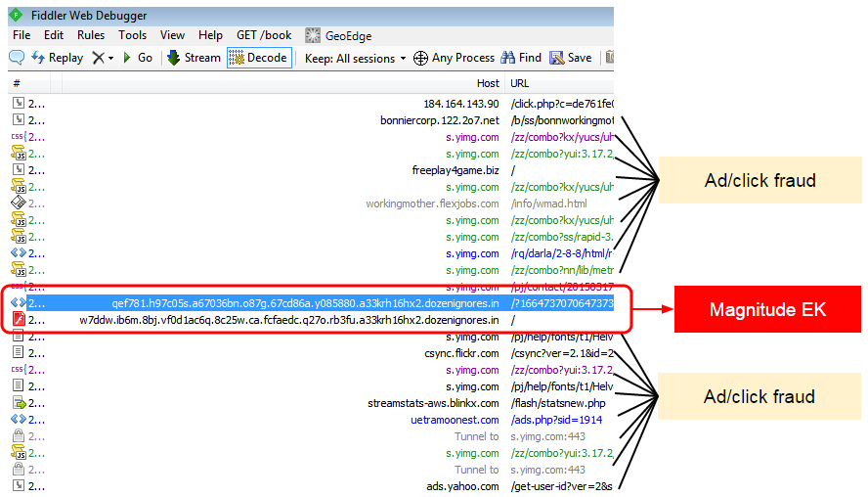
Task: Click the /csync?ver=2.1&id=2 URL
Action: click(x=561, y=353)
